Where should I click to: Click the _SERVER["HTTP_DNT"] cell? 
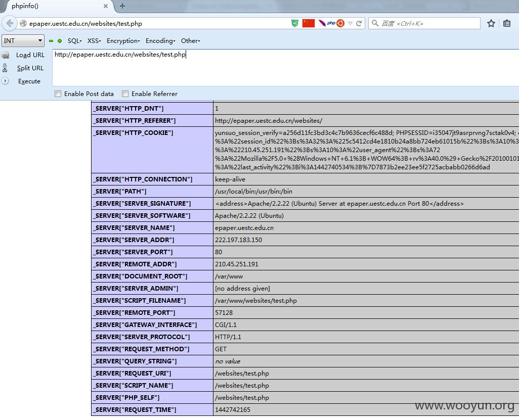152,109
